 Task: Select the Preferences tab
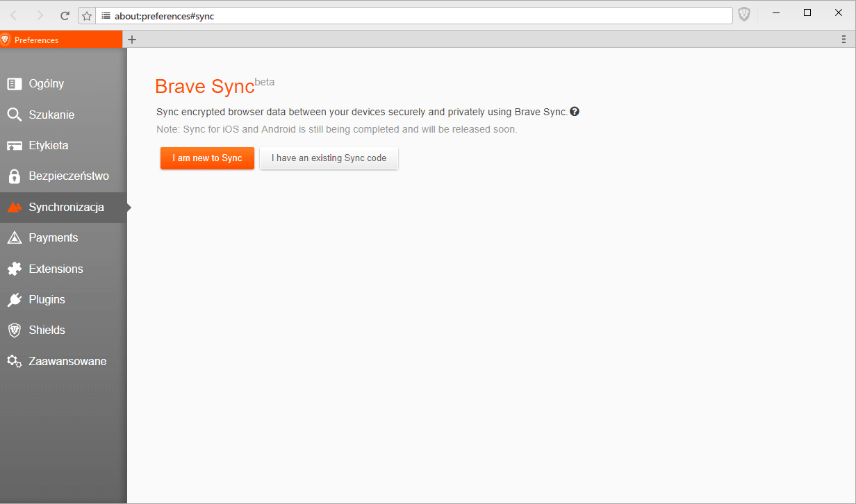coord(61,40)
